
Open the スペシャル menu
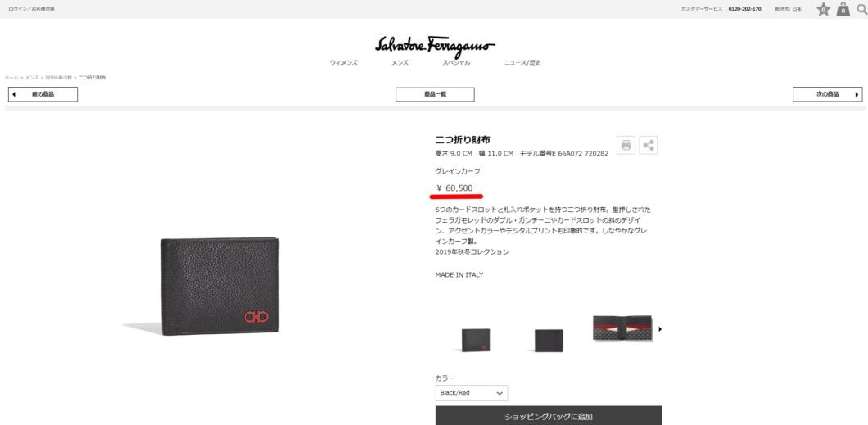click(456, 62)
